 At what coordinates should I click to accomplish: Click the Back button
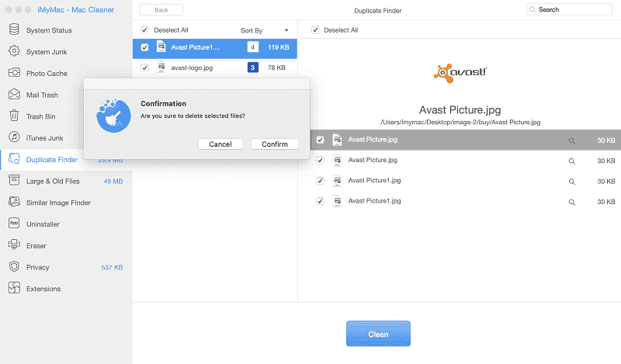(161, 10)
